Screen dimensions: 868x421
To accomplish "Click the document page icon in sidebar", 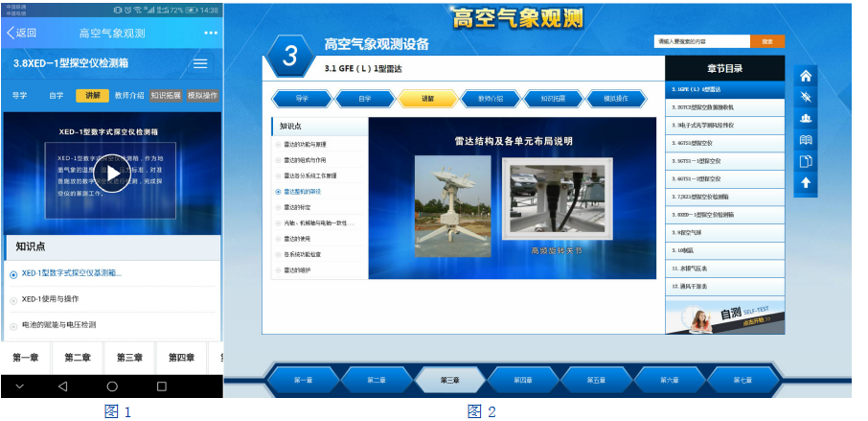I will (x=806, y=161).
